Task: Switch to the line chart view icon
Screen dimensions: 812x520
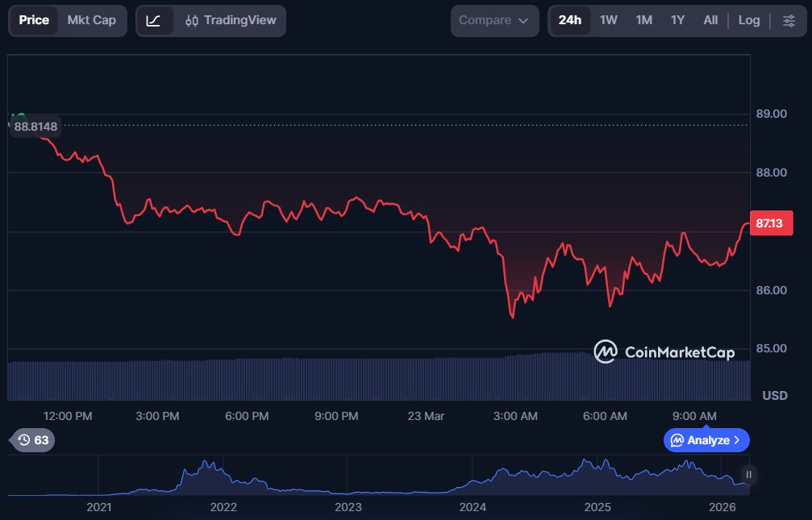Action: [153, 20]
